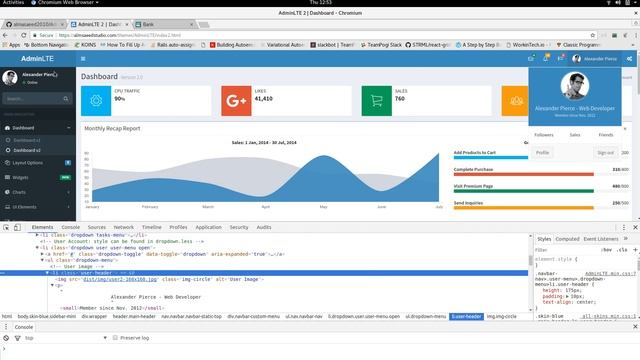The image size is (640, 360).
Task: Collapse the selected user-header li node
Action: pos(47,273)
